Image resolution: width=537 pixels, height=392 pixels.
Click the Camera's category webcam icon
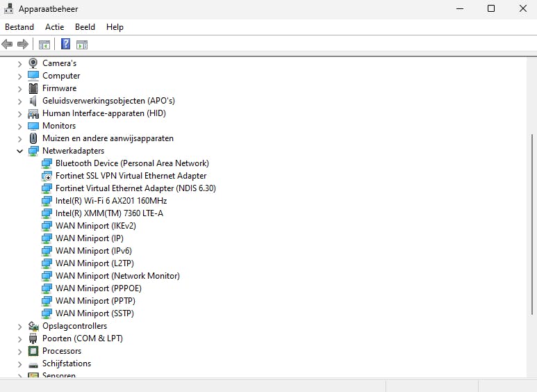(x=33, y=63)
